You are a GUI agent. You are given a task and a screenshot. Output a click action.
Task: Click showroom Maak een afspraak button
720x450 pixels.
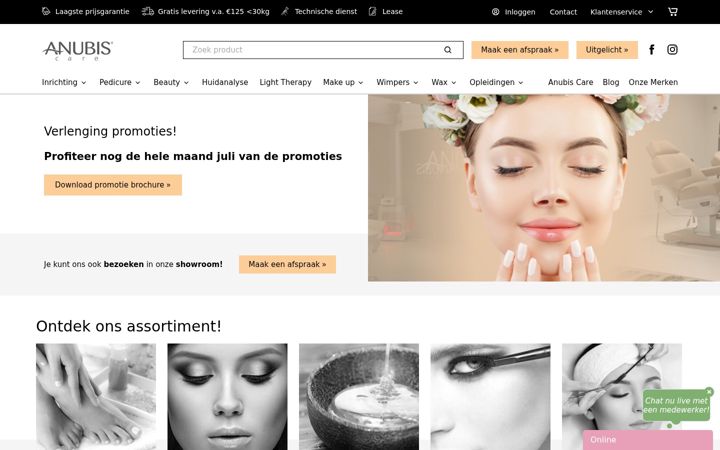(x=287, y=264)
